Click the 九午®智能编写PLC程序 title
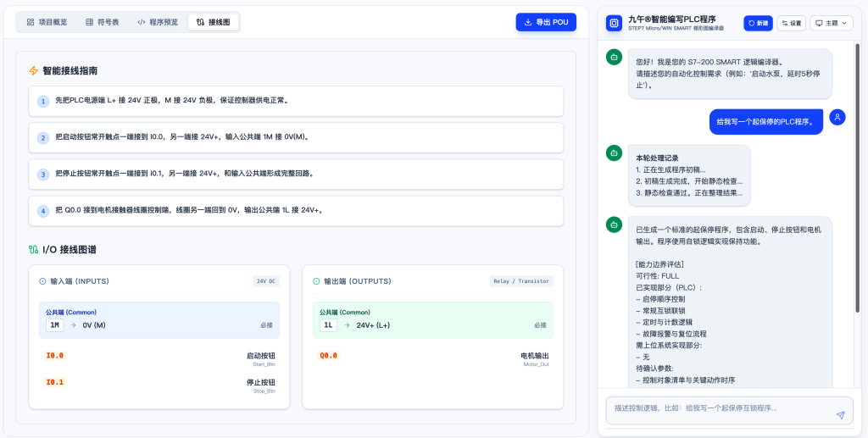Image resolution: width=868 pixels, height=438 pixels. (672, 19)
